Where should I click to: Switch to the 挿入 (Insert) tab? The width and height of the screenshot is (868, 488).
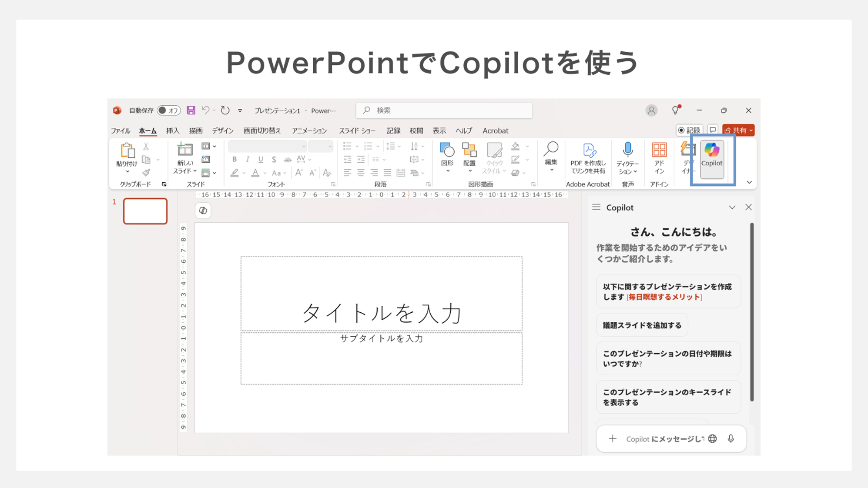point(173,130)
